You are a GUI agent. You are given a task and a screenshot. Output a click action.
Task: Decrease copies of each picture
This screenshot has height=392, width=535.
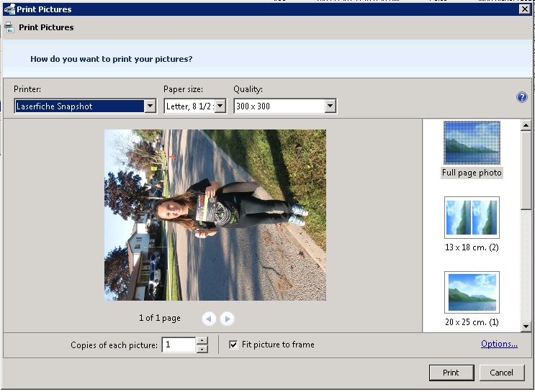point(202,349)
